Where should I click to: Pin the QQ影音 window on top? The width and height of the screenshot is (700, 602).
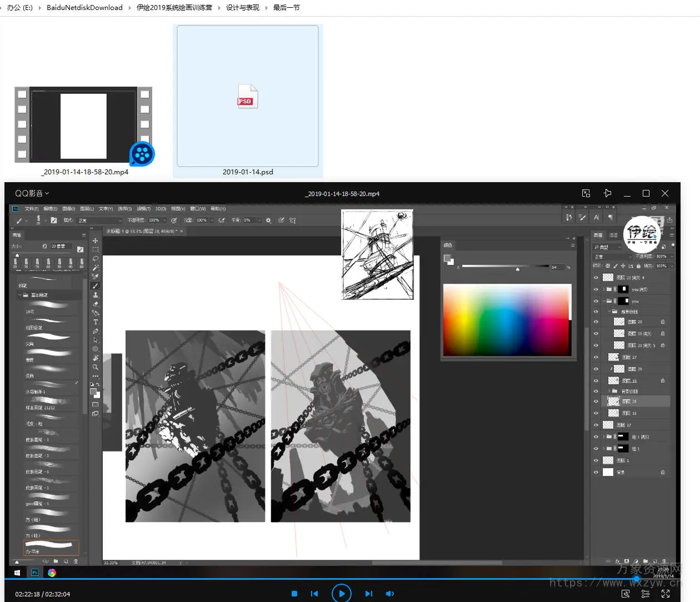click(x=607, y=193)
